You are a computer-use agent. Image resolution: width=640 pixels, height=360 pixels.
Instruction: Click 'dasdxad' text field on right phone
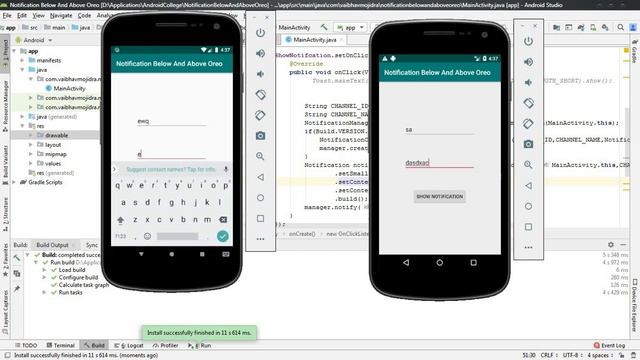[x=439, y=163]
